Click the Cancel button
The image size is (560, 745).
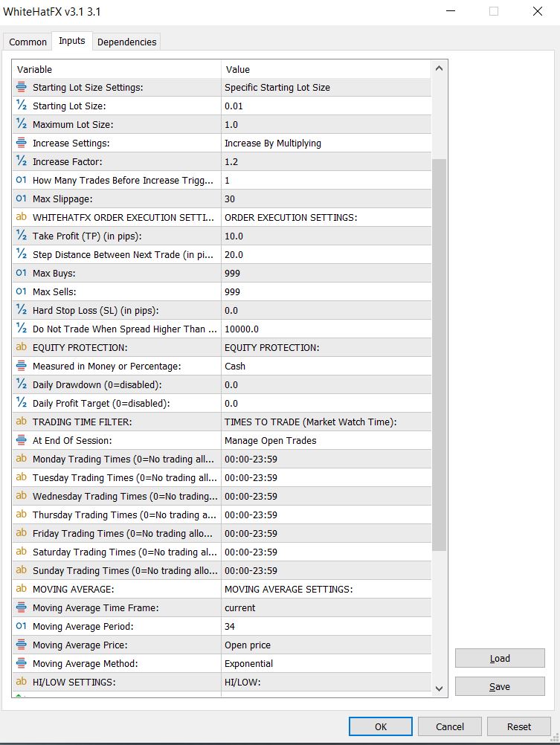(450, 726)
